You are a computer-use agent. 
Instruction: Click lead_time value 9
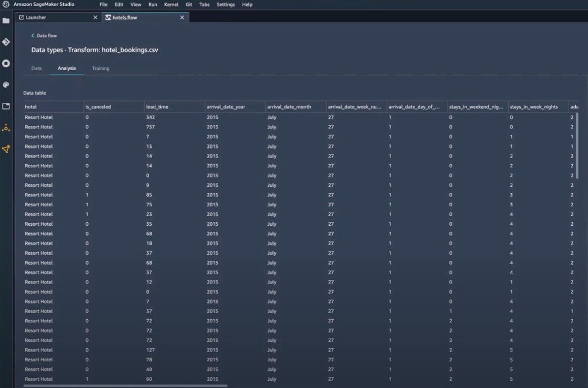(x=148, y=185)
